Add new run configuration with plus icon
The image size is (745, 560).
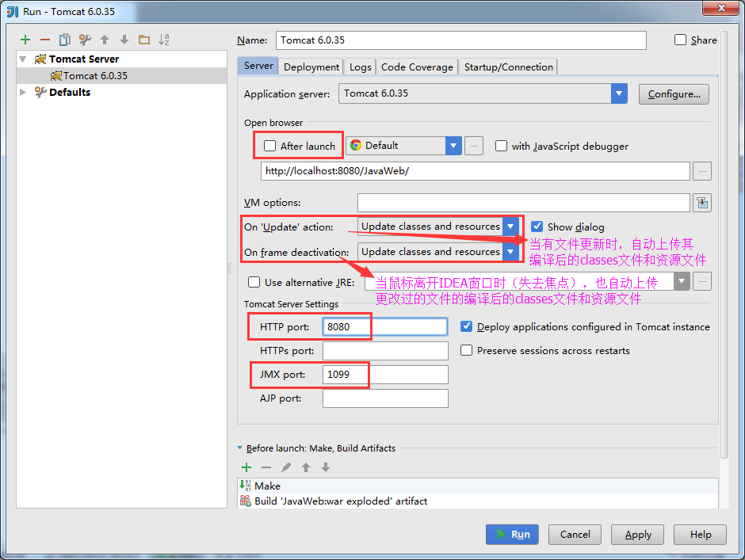click(x=25, y=40)
